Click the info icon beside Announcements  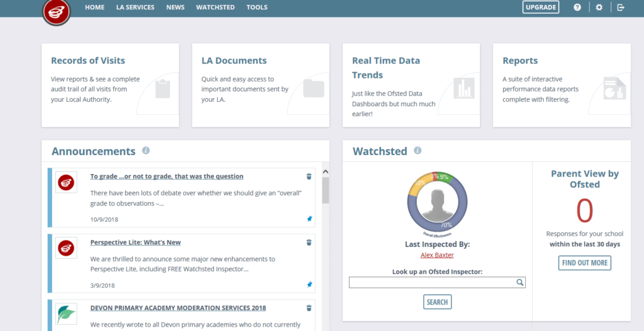click(x=146, y=151)
